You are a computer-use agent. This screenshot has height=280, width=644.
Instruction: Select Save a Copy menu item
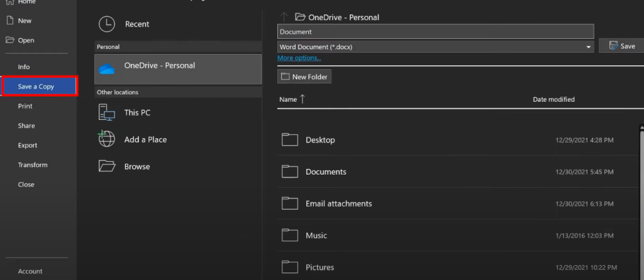[x=40, y=87]
